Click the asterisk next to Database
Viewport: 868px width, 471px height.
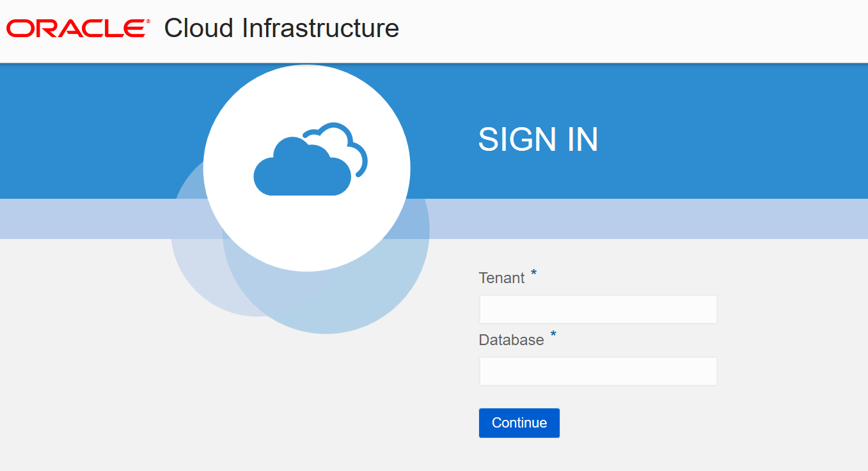pyautogui.click(x=553, y=335)
